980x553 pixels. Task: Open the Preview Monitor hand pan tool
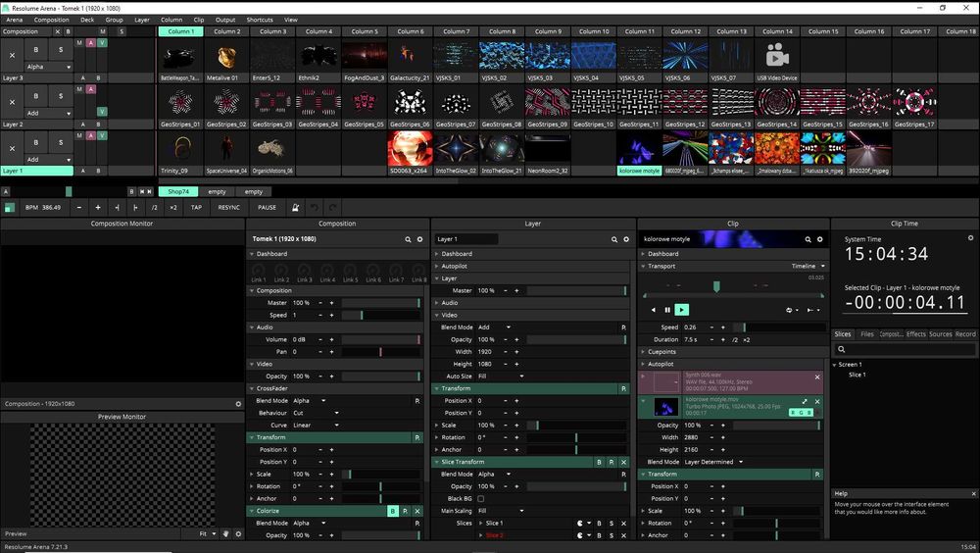224,533
